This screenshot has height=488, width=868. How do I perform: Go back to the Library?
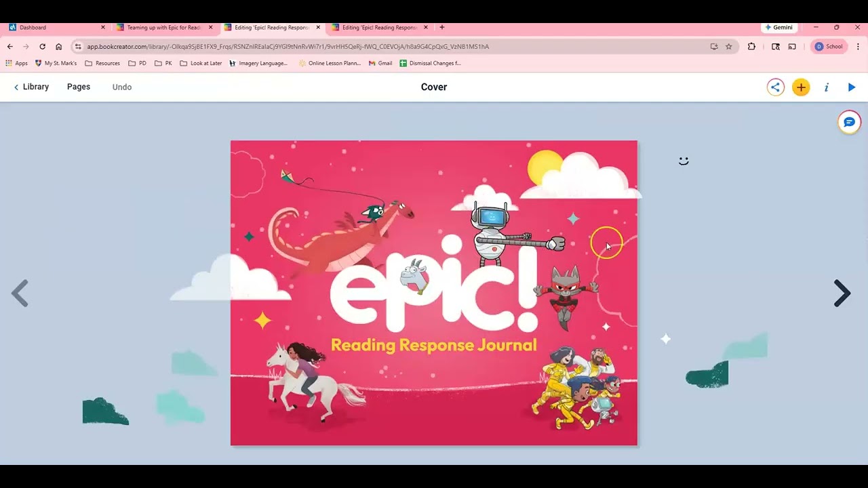[x=31, y=87]
